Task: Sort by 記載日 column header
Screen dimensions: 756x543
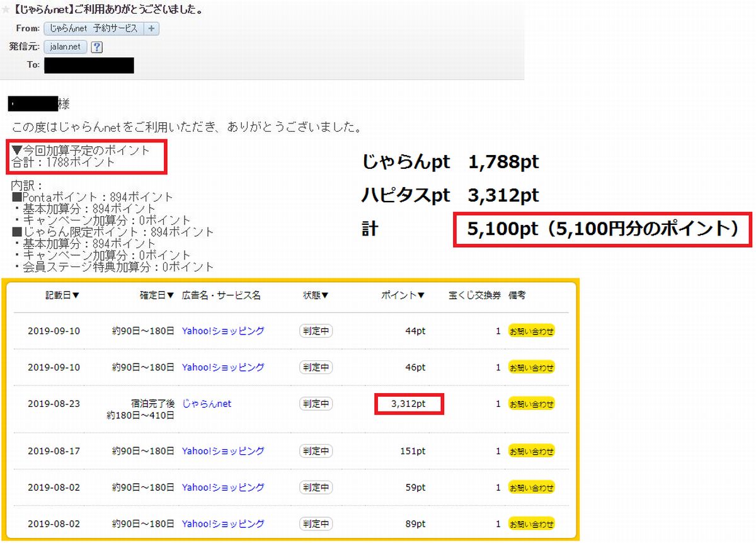Action: tap(62, 295)
